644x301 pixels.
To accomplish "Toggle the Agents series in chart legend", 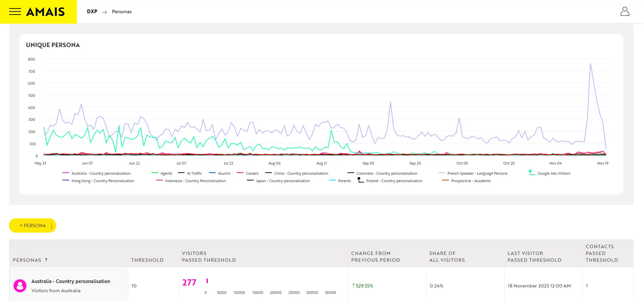I will point(166,173).
